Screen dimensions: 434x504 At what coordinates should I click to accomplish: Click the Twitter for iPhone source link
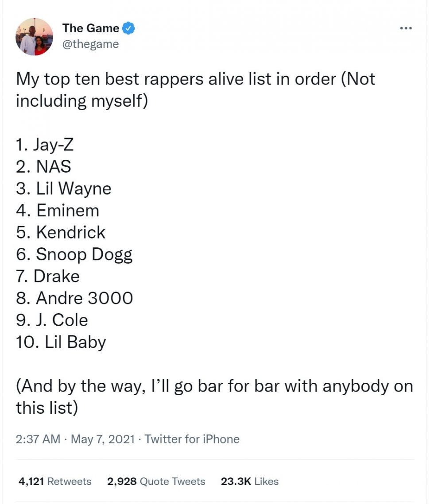click(192, 439)
